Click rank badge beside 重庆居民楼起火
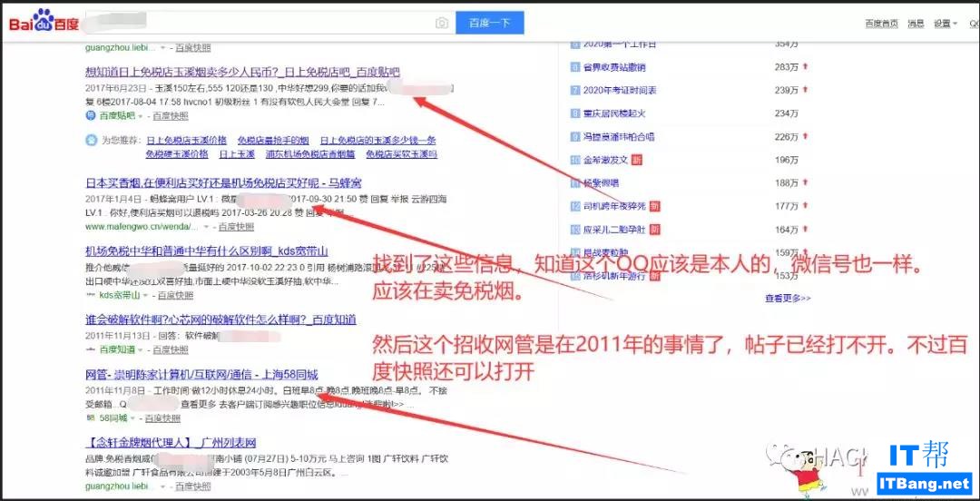 coord(575,113)
